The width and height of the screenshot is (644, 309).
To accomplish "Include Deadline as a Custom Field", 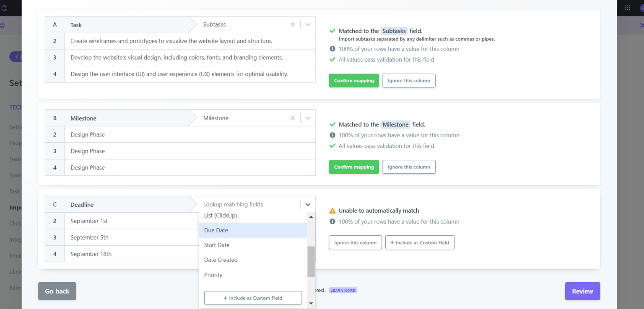I will click(420, 242).
